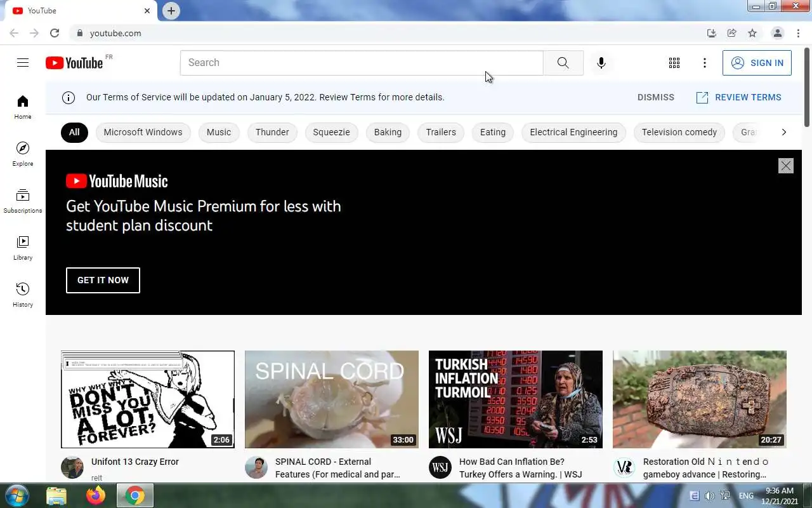Image resolution: width=812 pixels, height=508 pixels.
Task: Open Gameboy restoration thumbnail
Action: pyautogui.click(x=700, y=399)
